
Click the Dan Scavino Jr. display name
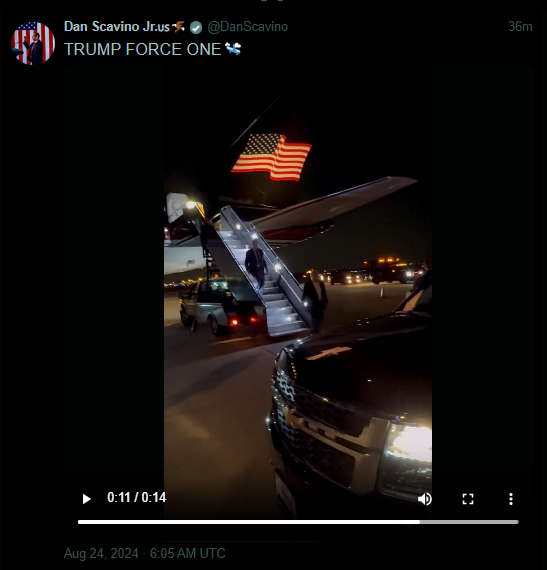click(x=117, y=27)
